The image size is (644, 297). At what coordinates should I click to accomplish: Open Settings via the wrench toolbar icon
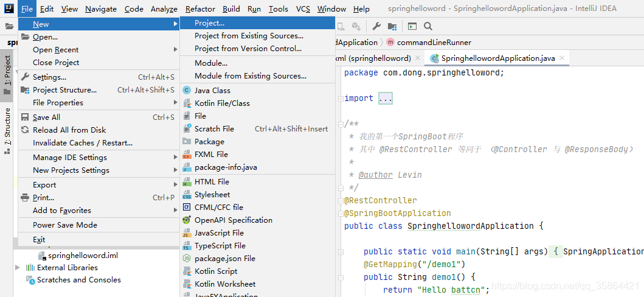376,26
